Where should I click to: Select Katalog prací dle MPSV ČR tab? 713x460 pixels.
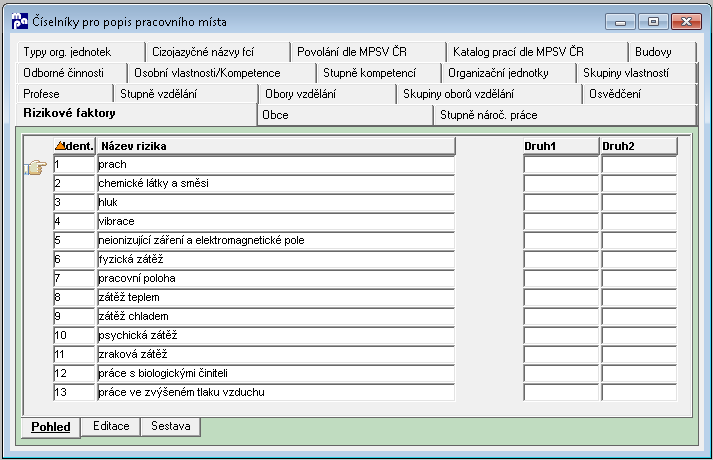tap(537, 52)
